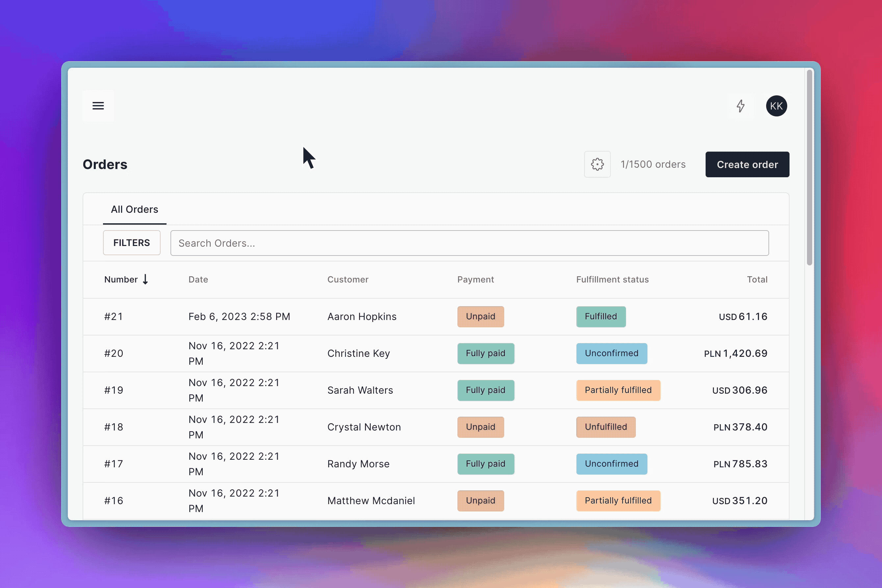Click Partially fulfilled badge on order #16
Image resolution: width=882 pixels, height=588 pixels.
[618, 501]
